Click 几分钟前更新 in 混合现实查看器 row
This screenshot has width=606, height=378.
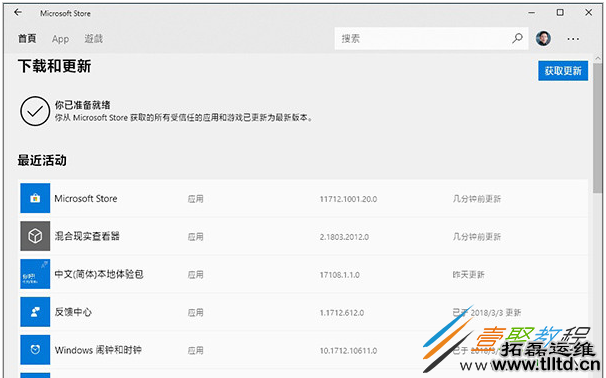pos(477,237)
